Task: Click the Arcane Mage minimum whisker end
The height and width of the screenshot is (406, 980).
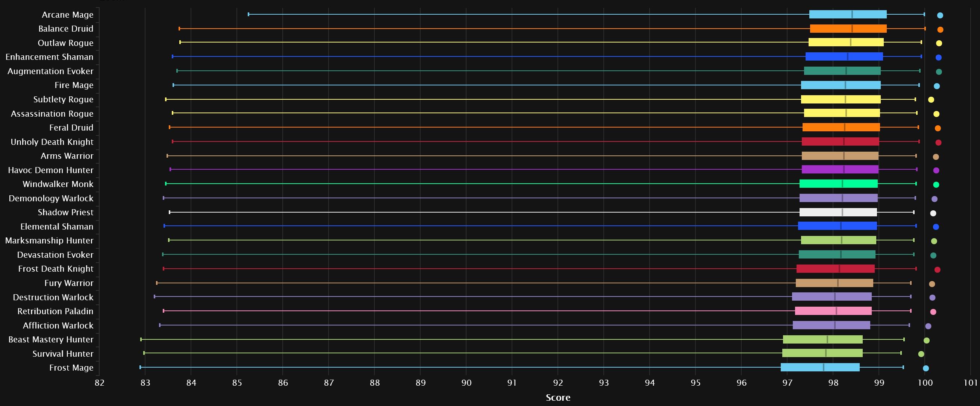Action: point(248,14)
